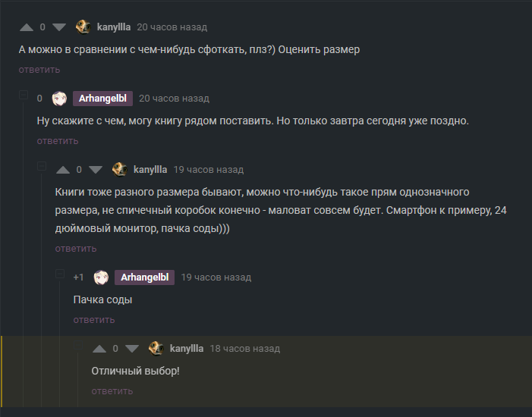The width and height of the screenshot is (532, 417).
Task: Click the kanyIIIa username on "Отличный выбор!" comment
Action: [x=187, y=349]
